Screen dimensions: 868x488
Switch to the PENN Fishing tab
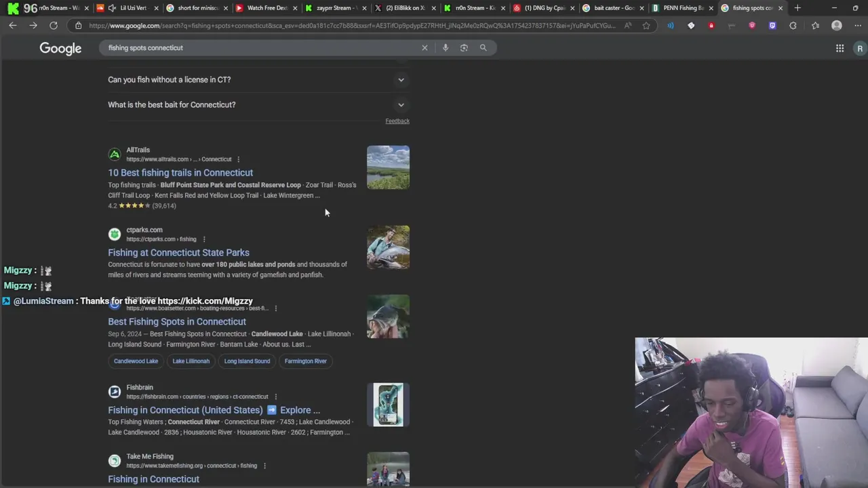(x=682, y=8)
